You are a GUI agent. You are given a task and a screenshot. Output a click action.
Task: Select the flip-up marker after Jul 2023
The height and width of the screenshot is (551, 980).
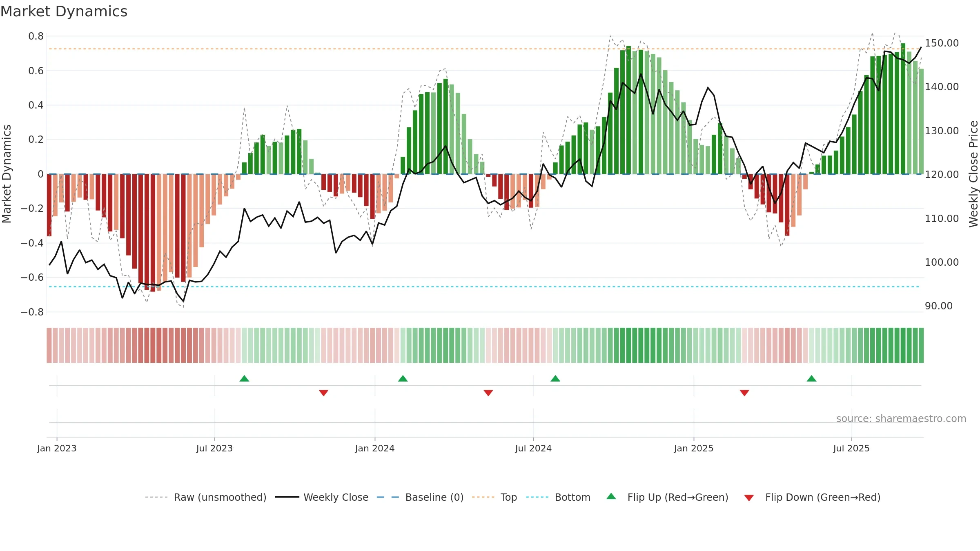244,378
